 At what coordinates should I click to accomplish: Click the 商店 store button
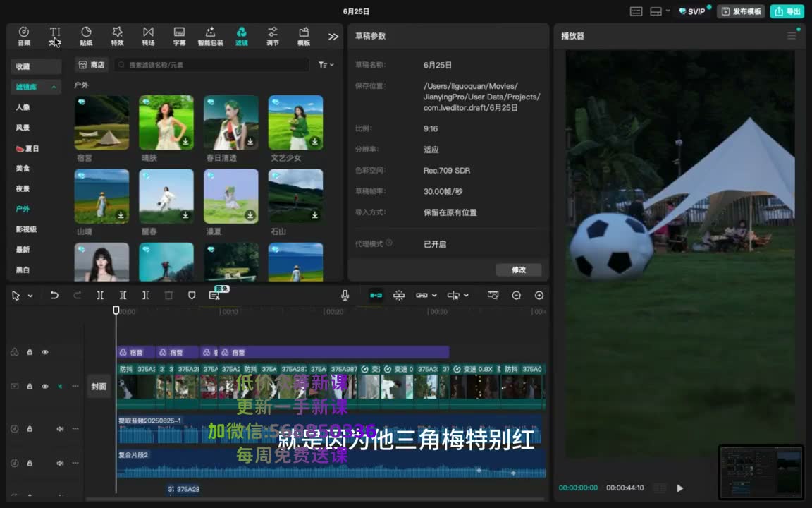click(91, 65)
